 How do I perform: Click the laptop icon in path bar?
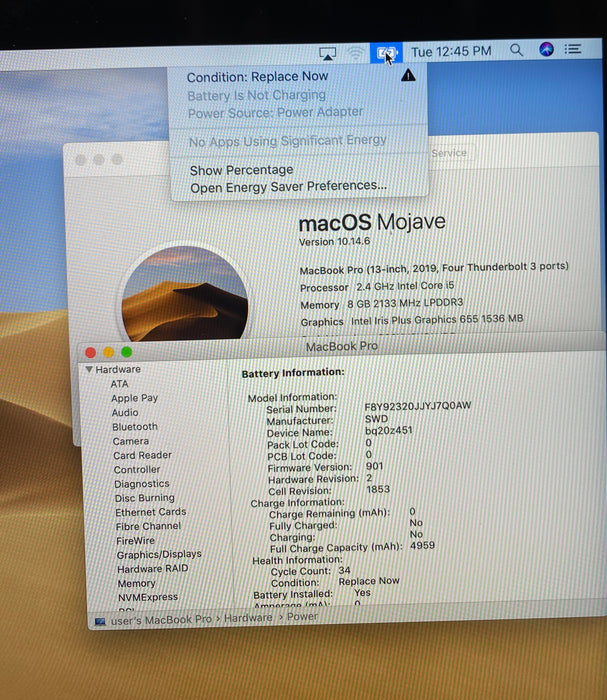(x=100, y=621)
